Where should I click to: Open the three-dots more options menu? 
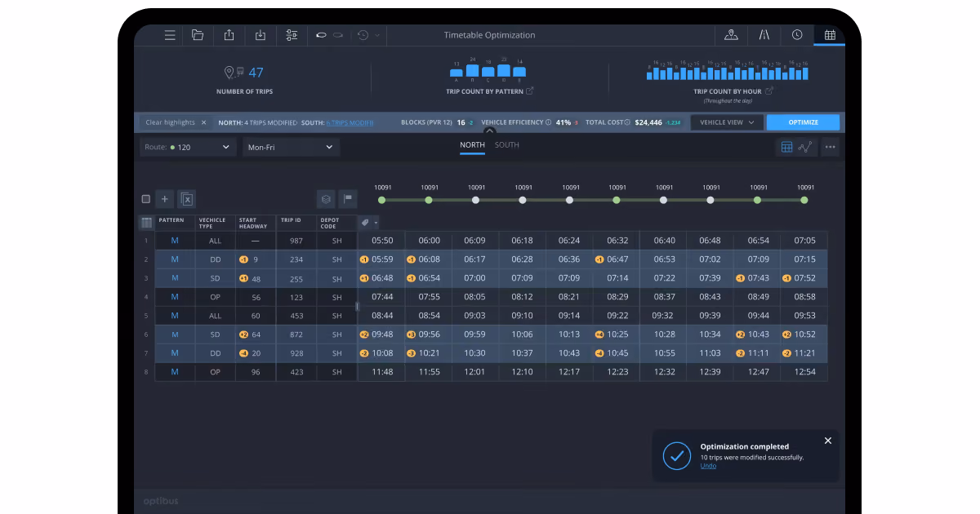(831, 147)
